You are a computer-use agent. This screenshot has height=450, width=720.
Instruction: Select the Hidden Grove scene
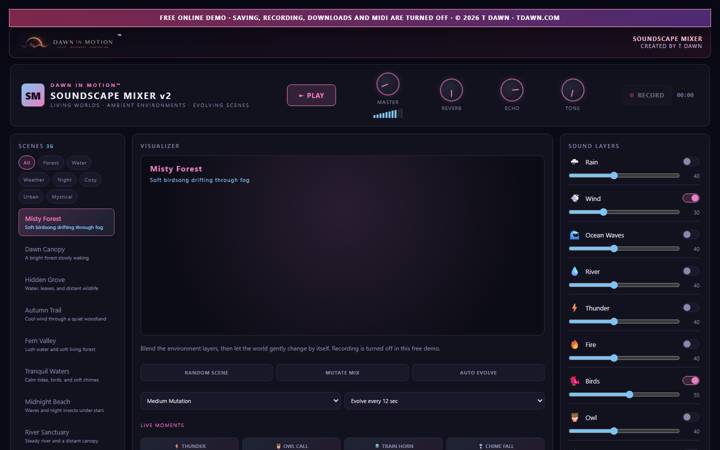click(x=67, y=283)
